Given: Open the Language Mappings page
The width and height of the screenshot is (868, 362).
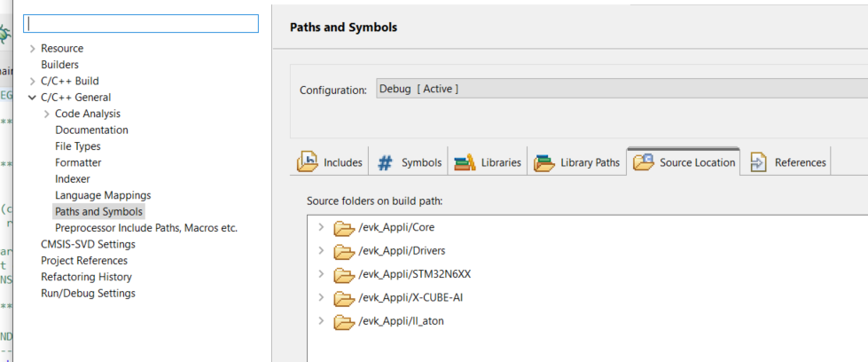Looking at the screenshot, I should coord(103,195).
